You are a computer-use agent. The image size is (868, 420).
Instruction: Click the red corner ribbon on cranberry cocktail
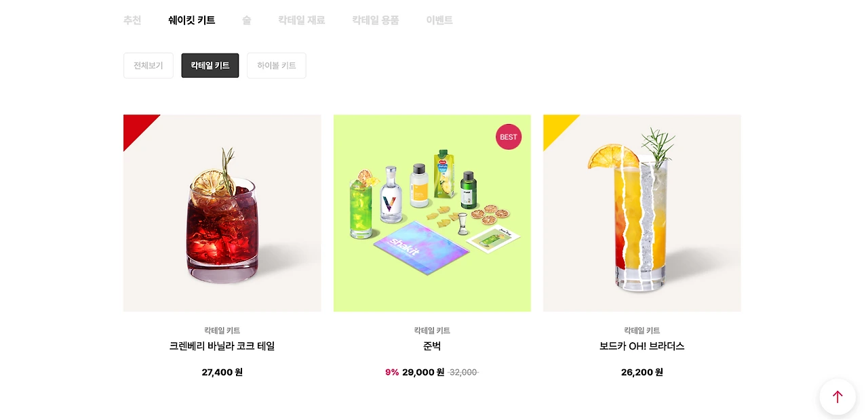tap(138, 129)
